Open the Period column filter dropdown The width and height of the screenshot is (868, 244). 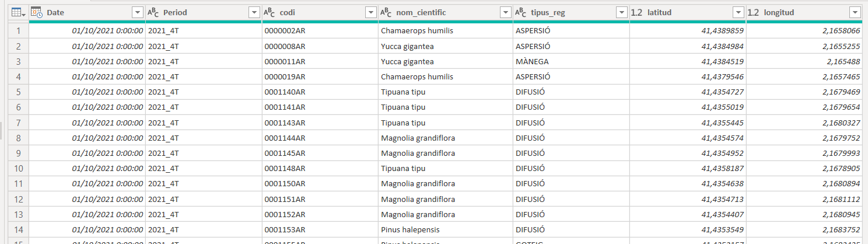254,12
